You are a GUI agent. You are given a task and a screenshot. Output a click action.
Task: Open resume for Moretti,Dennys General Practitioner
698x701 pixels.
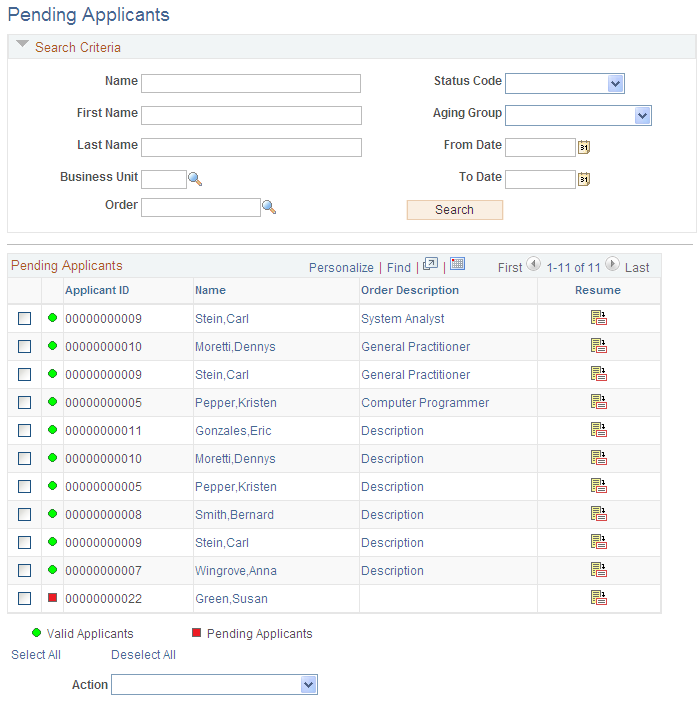[599, 346]
